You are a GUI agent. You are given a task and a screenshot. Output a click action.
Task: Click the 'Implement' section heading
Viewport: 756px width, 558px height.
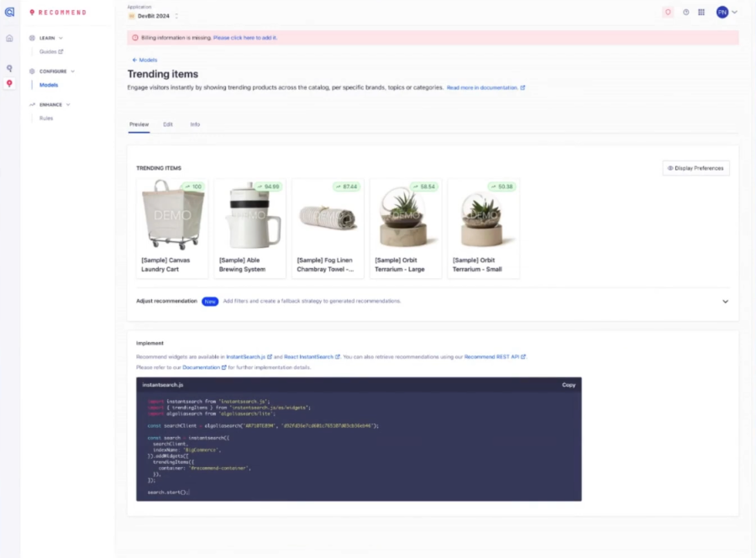pyautogui.click(x=150, y=344)
